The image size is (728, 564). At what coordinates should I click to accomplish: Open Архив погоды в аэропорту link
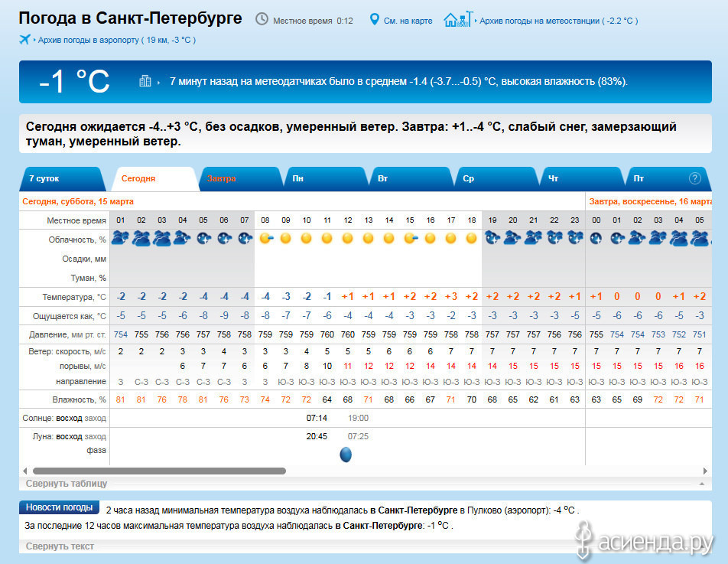point(116,40)
